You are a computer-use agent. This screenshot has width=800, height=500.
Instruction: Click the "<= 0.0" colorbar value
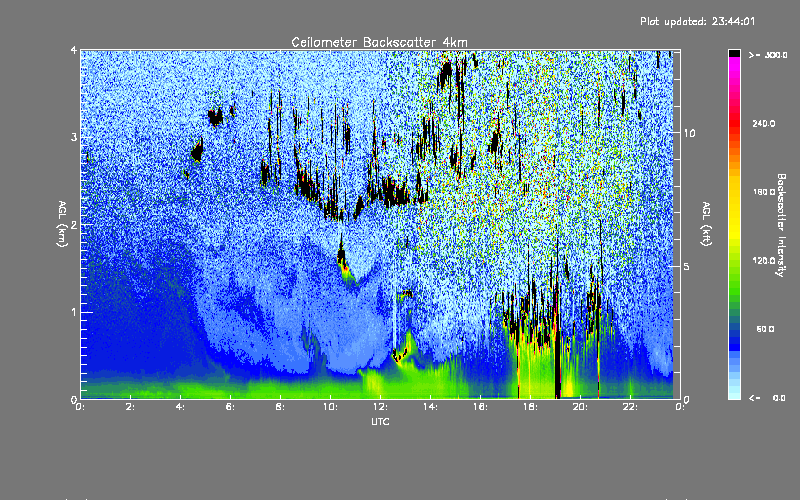(767, 398)
